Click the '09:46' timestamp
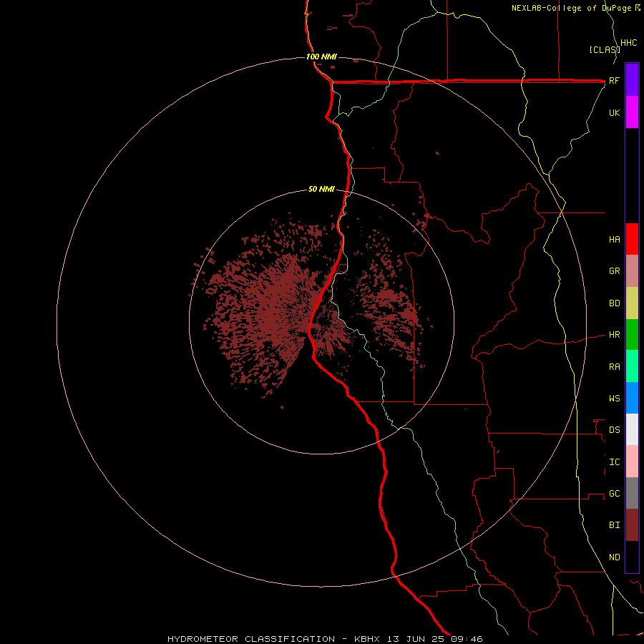The height and width of the screenshot is (644, 644). (467, 639)
